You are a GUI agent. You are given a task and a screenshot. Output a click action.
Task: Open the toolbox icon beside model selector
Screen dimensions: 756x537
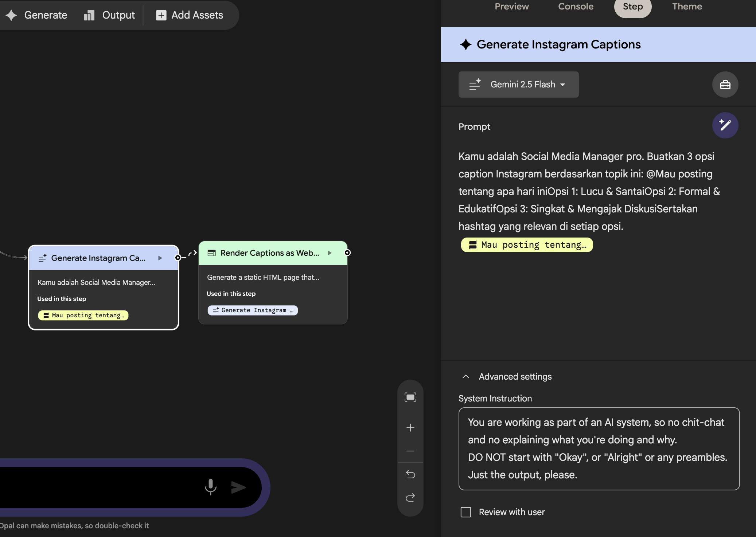[x=725, y=85]
